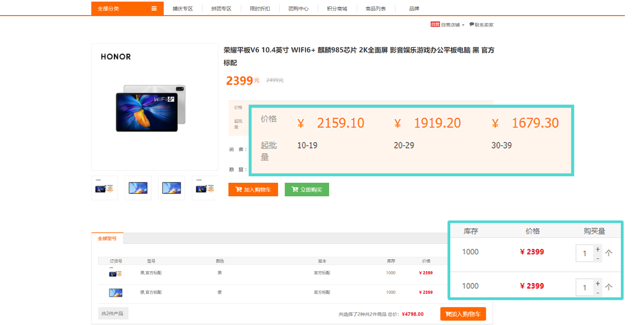Go to 限时折扣 in navigation bar
The height and width of the screenshot is (325, 644).
[x=260, y=9]
